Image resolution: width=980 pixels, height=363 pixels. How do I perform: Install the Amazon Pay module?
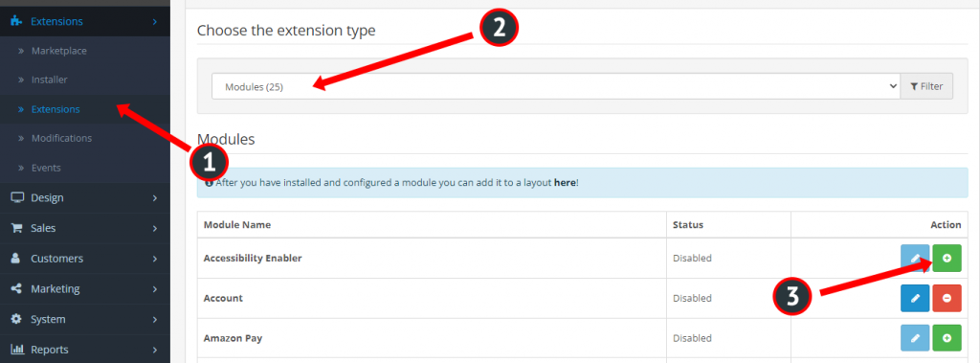click(947, 338)
